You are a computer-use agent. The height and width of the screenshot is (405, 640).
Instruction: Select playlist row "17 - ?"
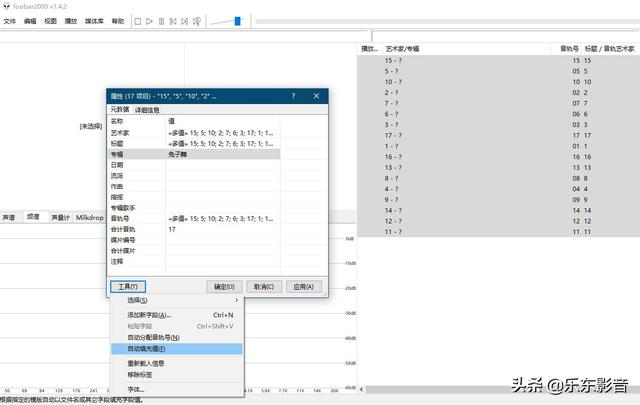pos(498,135)
